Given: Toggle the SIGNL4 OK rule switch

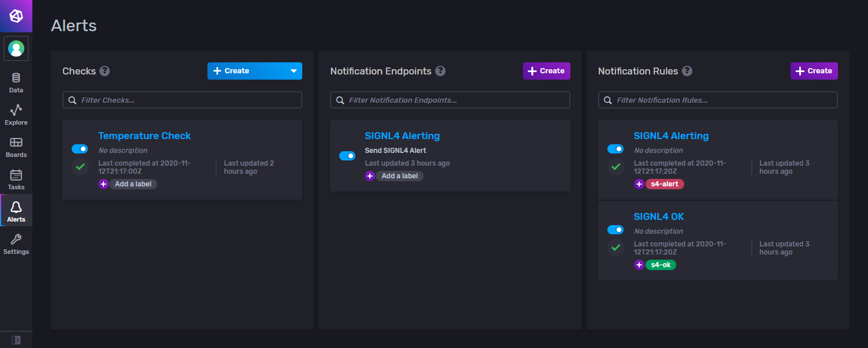Looking at the screenshot, I should (615, 230).
